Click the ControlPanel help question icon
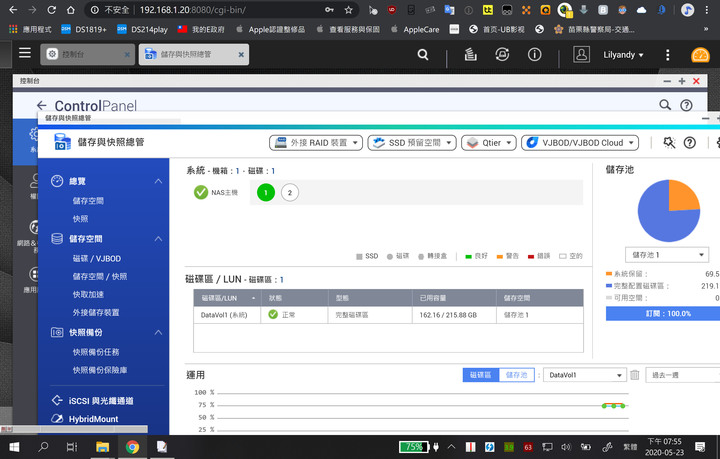Viewport: 720px width, 459px height. click(x=686, y=105)
